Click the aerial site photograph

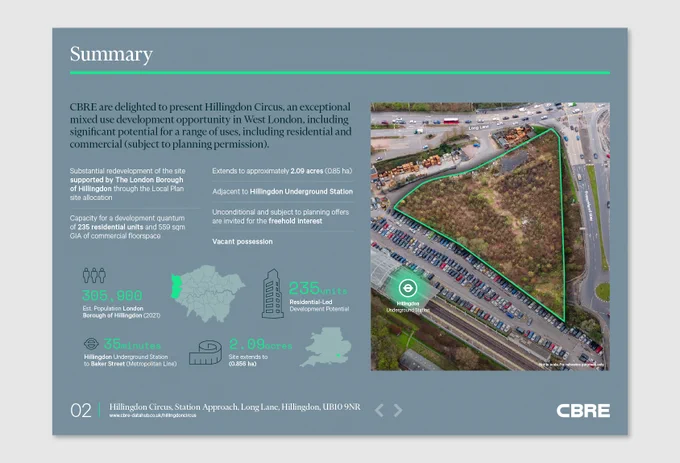coord(490,236)
